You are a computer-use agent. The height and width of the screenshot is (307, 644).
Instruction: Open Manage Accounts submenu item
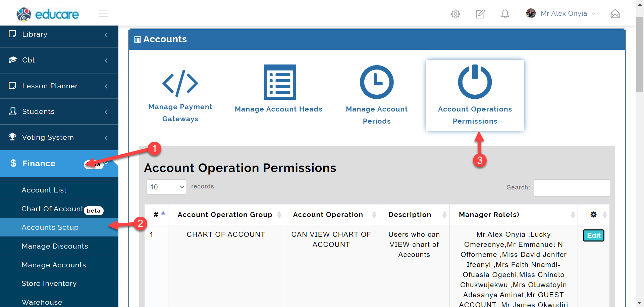click(x=54, y=265)
